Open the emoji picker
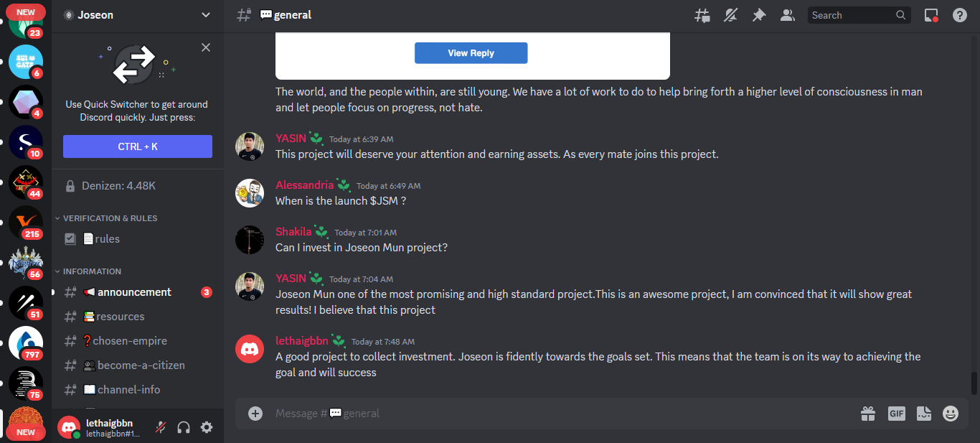980x443 pixels. (951, 414)
